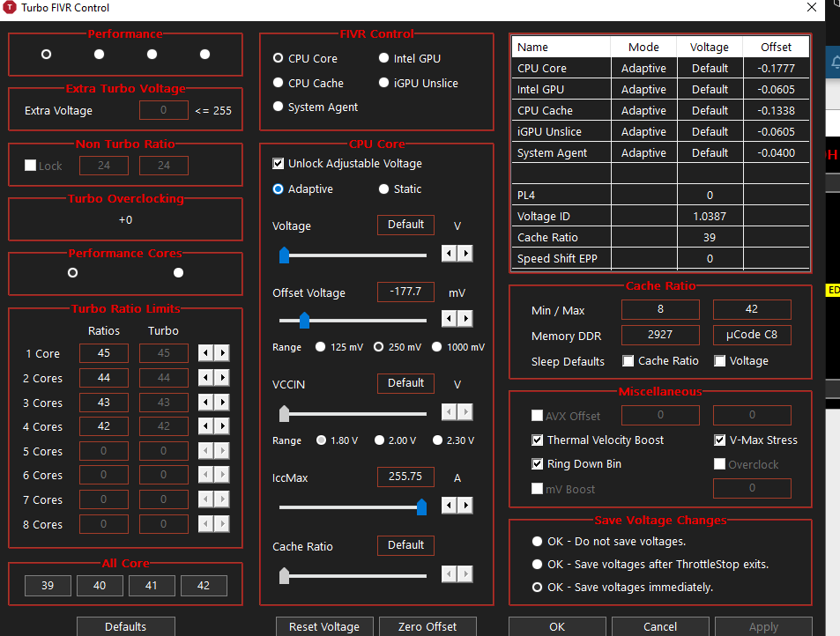The height and width of the screenshot is (636, 840).
Task: Decrease the 2 Cores turbo ratio arrow
Action: pyautogui.click(x=205, y=378)
